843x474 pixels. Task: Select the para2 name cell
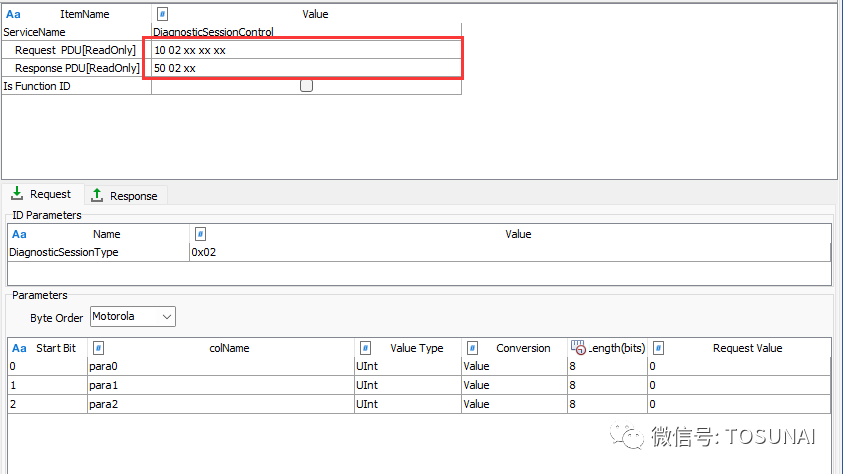(x=220, y=404)
